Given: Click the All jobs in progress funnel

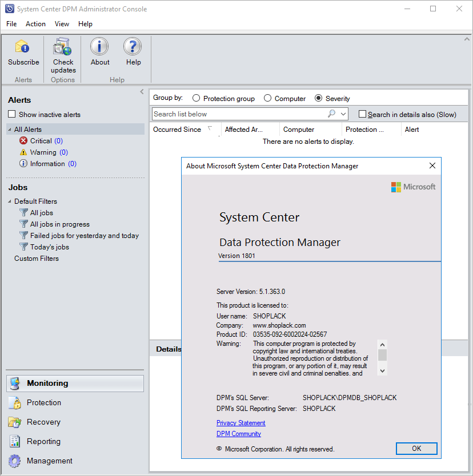Looking at the screenshot, I should (23, 224).
